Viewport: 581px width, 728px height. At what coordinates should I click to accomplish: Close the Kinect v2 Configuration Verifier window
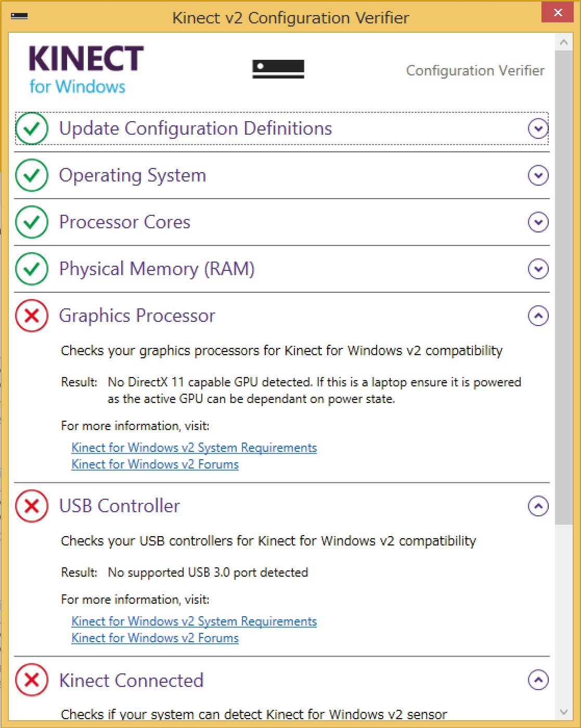pos(558,12)
